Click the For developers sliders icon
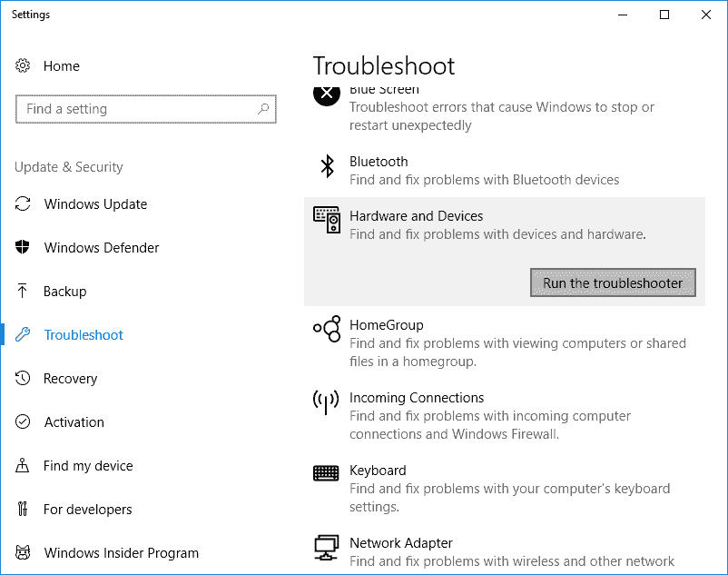This screenshot has width=728, height=575. [x=23, y=510]
